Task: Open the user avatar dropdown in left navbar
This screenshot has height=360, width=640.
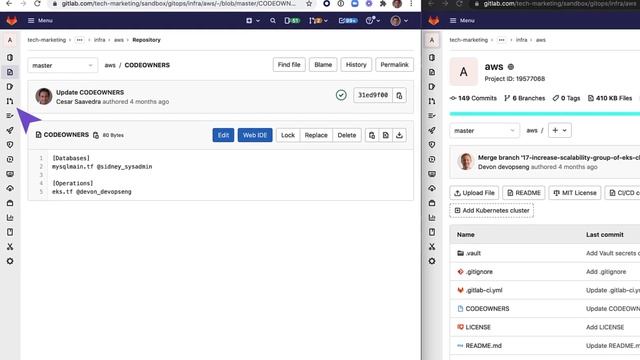Action: (399, 20)
